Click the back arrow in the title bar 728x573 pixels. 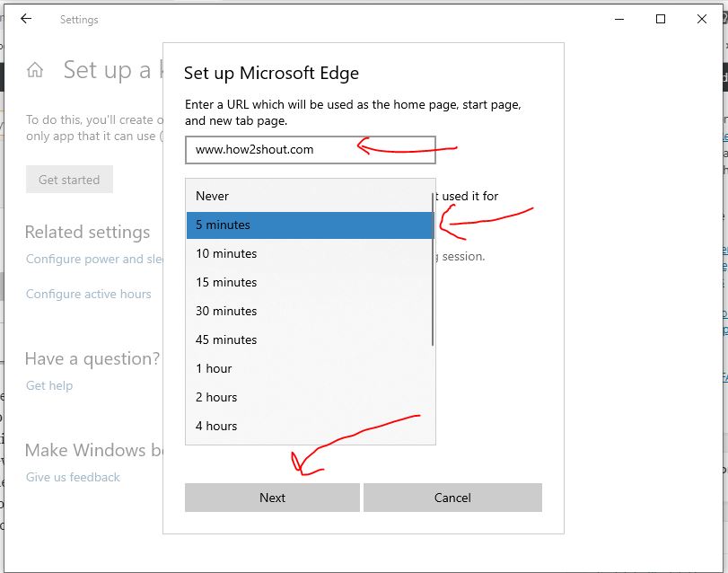click(x=25, y=19)
